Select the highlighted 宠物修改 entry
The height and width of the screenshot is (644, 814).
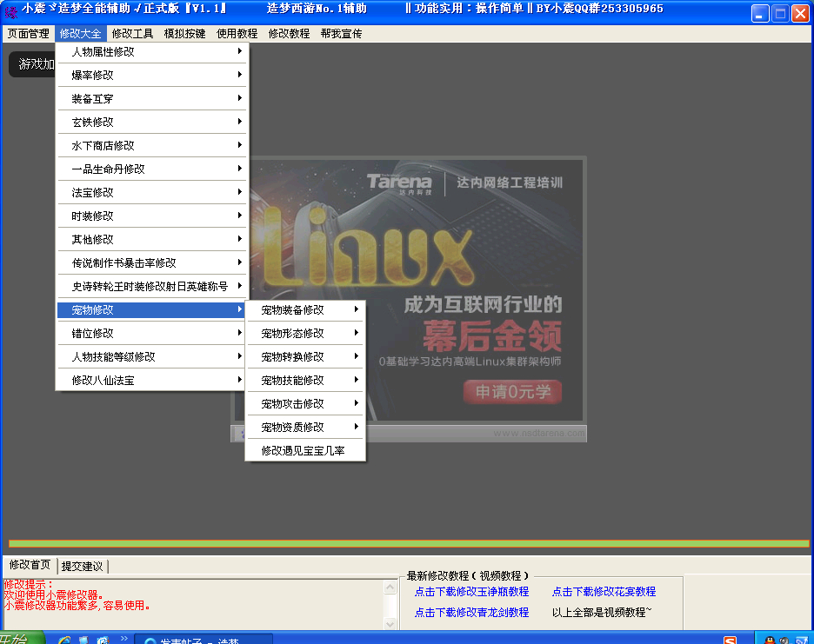152,309
